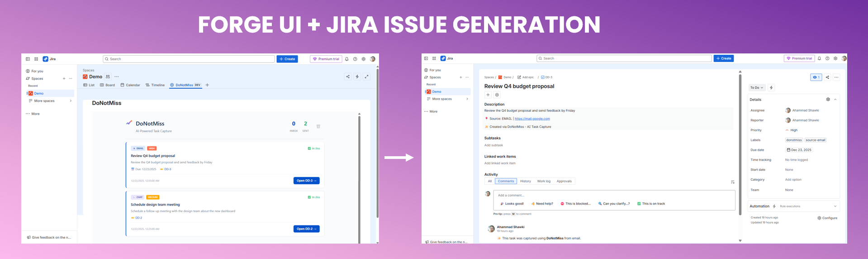The image size is (868, 259).
Task: Open automation lightning icon beside Demo share icon
Action: (x=357, y=77)
